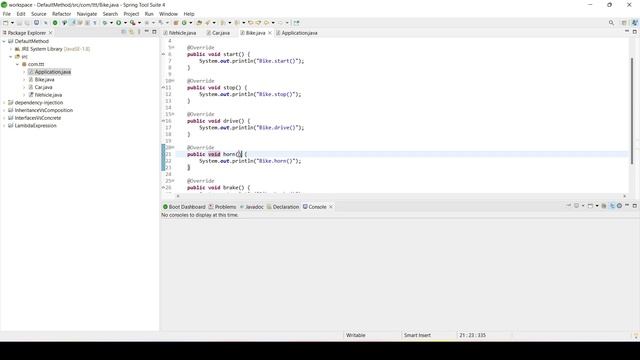Click the Open Type toolbar icon
This screenshot has width=640, height=360.
click(199, 23)
